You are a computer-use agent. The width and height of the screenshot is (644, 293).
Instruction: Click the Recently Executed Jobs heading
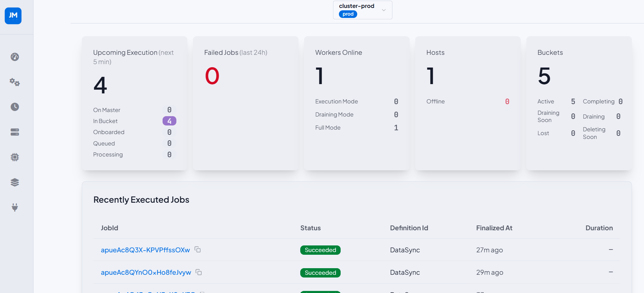point(142,200)
